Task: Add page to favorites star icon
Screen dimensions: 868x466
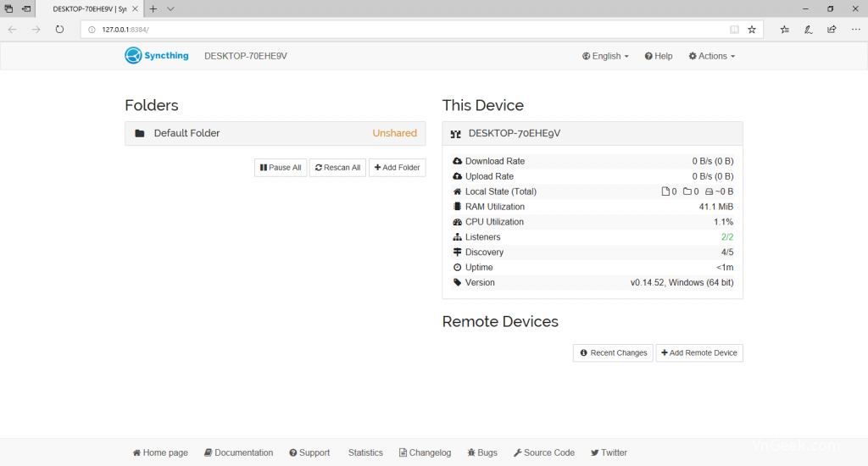Action: (x=752, y=30)
